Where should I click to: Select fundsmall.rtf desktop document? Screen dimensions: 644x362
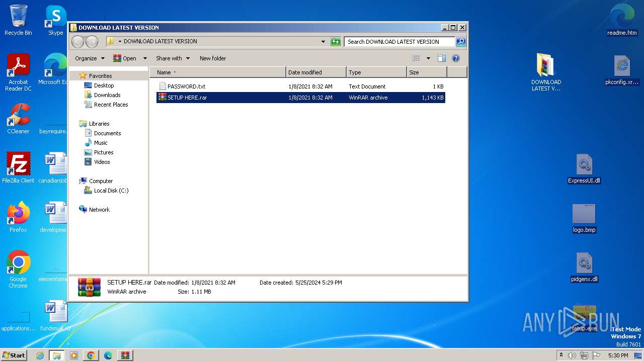click(55, 316)
